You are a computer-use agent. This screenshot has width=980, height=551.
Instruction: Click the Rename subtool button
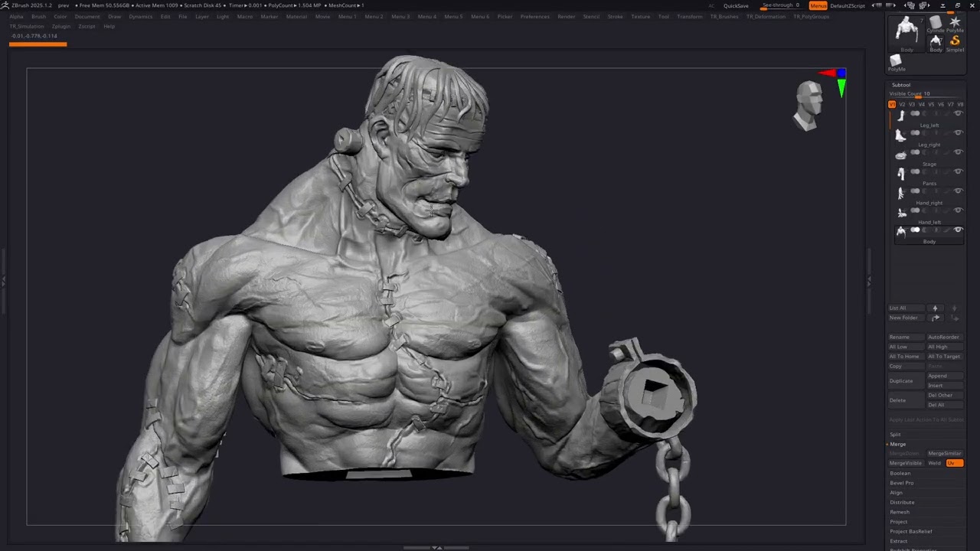click(x=906, y=337)
